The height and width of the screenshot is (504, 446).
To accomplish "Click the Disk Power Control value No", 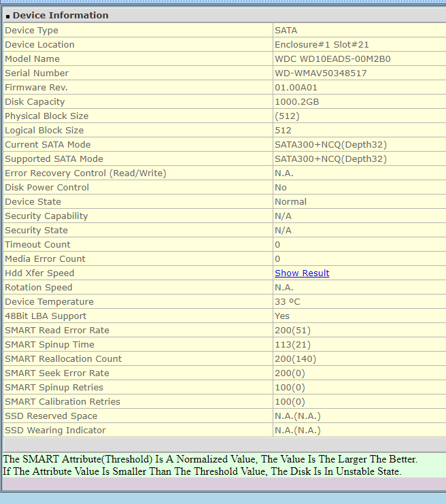I will (281, 188).
